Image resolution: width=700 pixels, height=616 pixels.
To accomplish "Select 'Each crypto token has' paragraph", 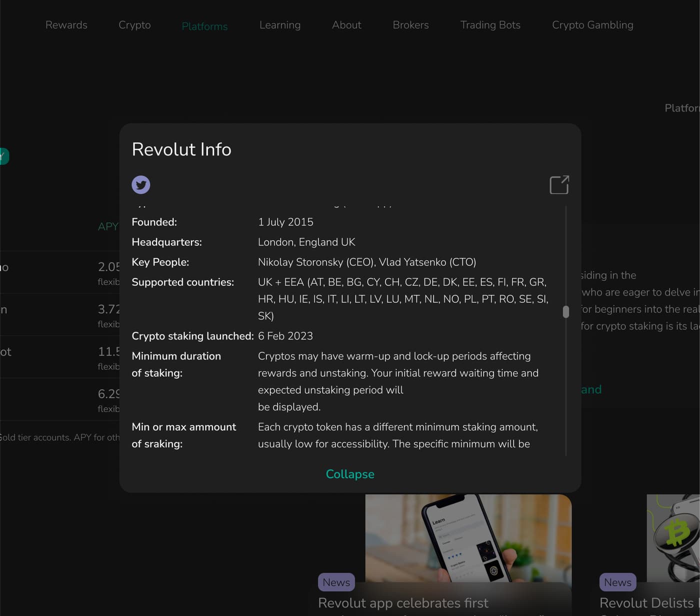I will [398, 435].
